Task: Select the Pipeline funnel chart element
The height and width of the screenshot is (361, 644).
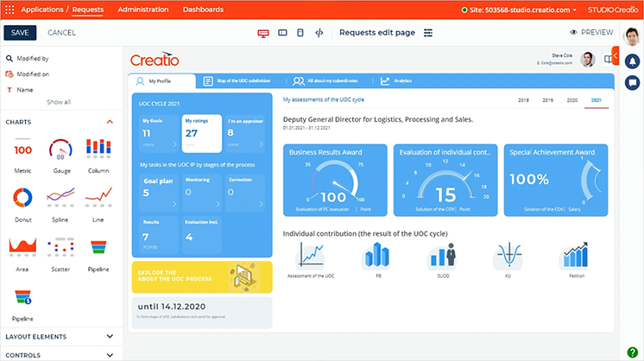Action: point(98,254)
